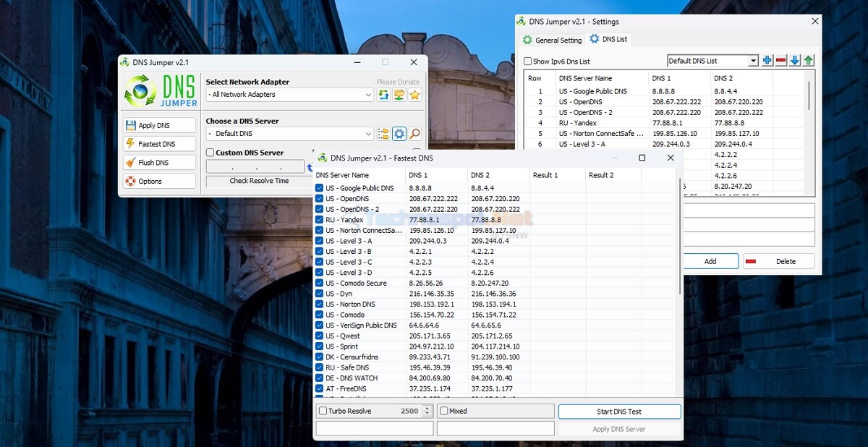The width and height of the screenshot is (868, 447).
Task: Select US - Google Public DNS row in Settings
Action: [665, 91]
